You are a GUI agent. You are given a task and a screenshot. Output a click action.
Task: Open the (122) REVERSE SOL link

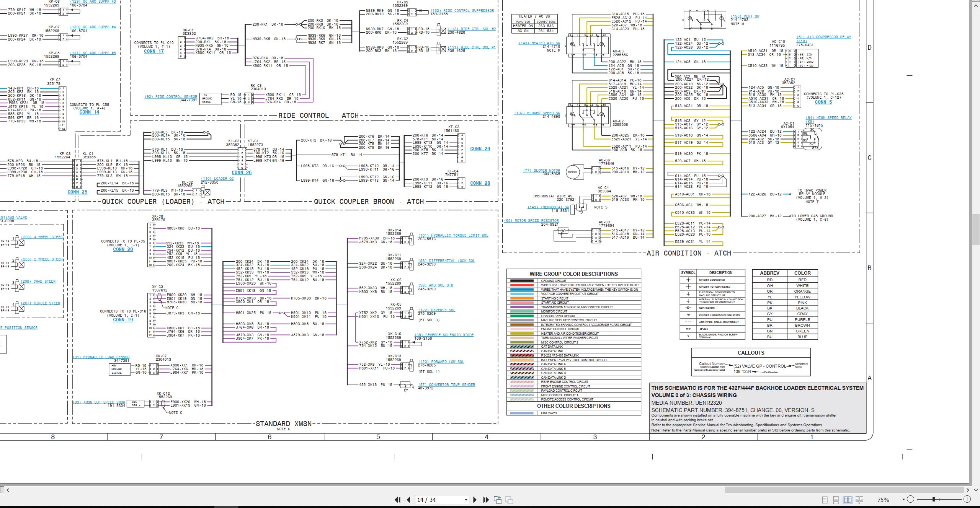point(437,310)
